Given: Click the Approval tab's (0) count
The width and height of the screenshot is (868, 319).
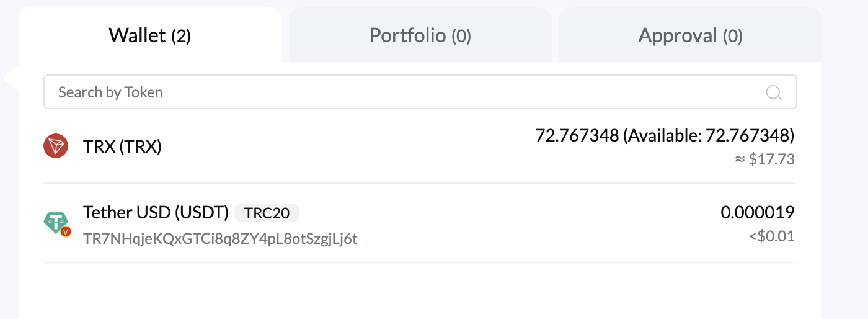Looking at the screenshot, I should click(733, 36).
